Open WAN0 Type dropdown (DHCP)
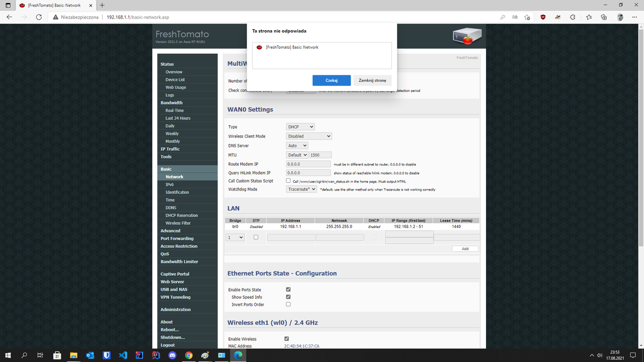This screenshot has width=644, height=362. (300, 127)
